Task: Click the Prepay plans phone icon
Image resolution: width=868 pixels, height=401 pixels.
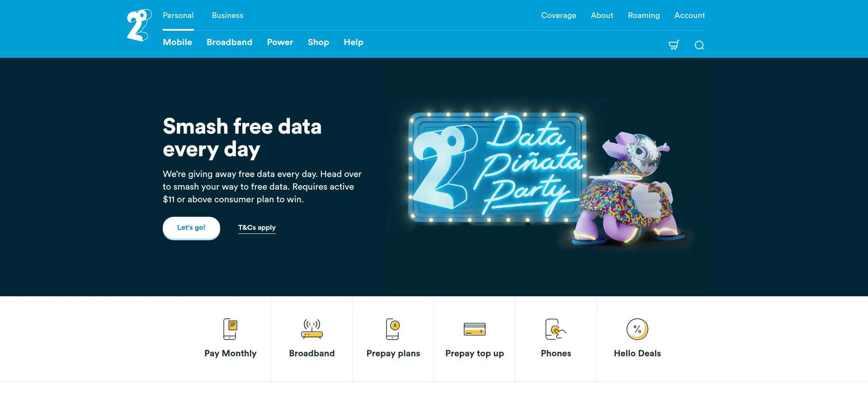Action: pyautogui.click(x=393, y=329)
